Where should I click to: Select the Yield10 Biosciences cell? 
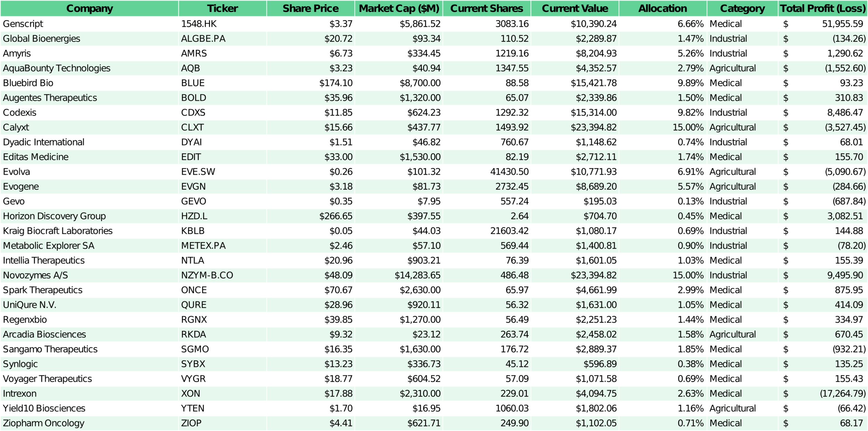[90, 408]
